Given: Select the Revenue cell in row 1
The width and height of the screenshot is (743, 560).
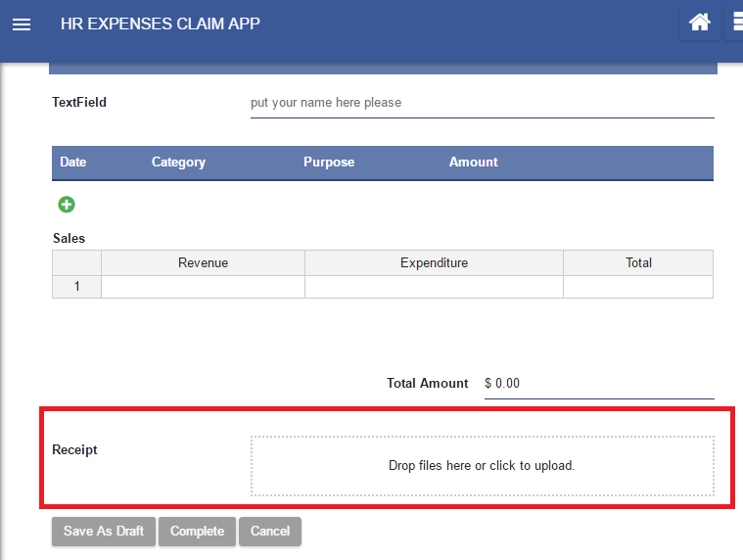Looking at the screenshot, I should (203, 287).
